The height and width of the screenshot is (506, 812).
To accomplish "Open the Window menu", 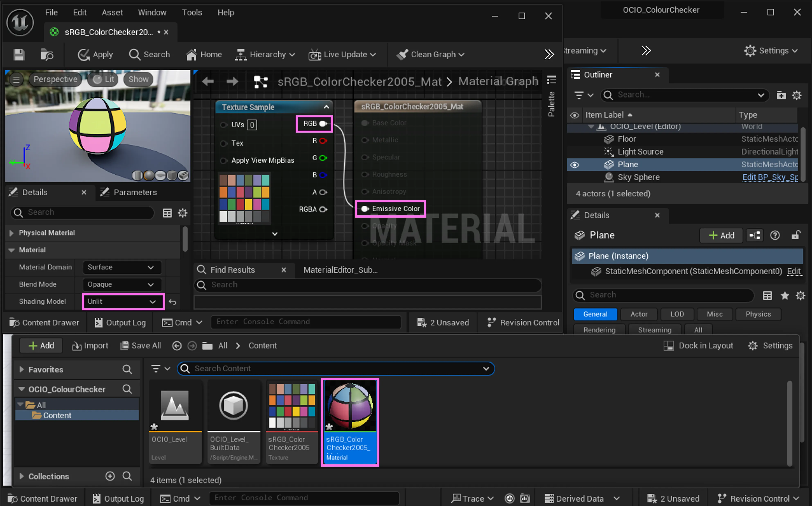I will coord(152,12).
